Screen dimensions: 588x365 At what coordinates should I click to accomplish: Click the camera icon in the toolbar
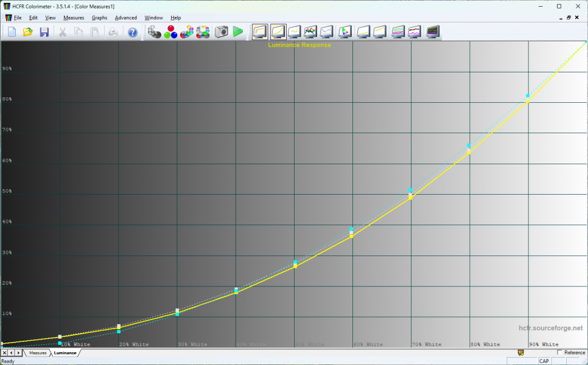[x=222, y=32]
